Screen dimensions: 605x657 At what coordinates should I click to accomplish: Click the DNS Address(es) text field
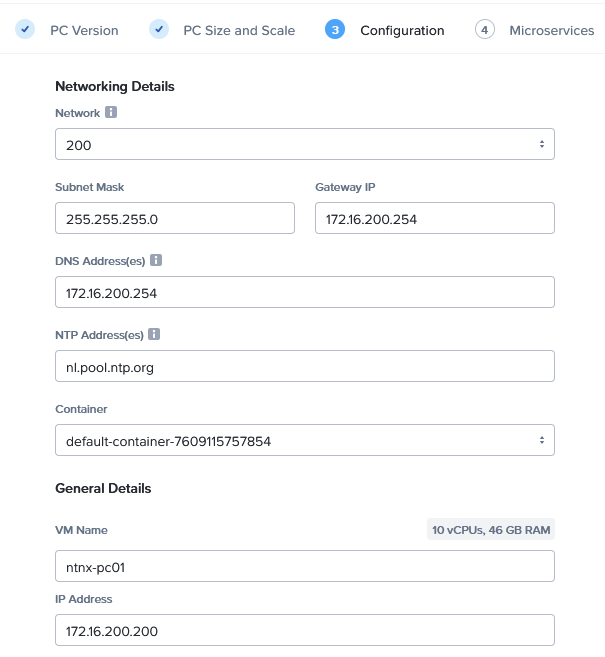[x=304, y=292]
